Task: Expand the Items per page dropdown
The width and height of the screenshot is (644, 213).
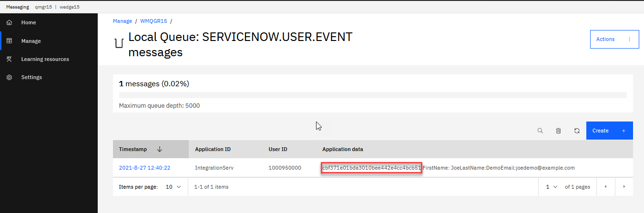Action: [x=174, y=187]
